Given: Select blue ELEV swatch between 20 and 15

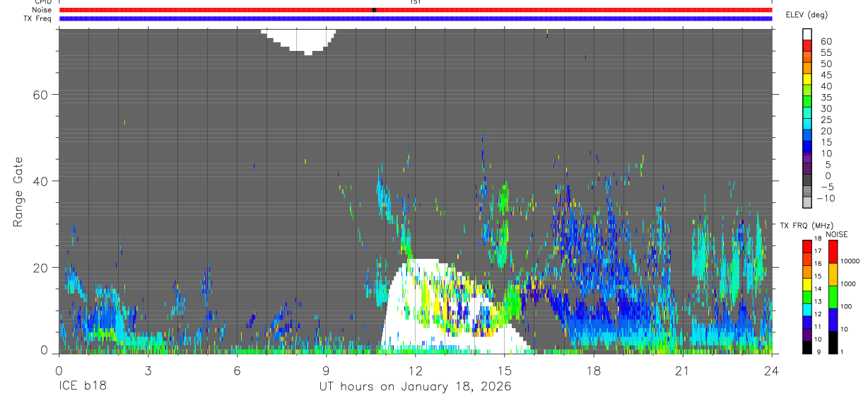Looking at the screenshot, I should coord(807,136).
